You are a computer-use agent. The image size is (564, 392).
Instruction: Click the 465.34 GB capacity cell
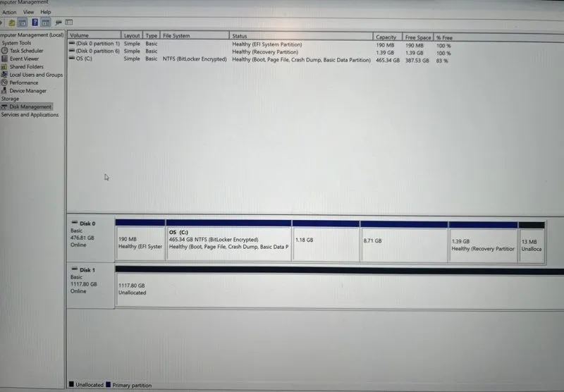(387, 61)
